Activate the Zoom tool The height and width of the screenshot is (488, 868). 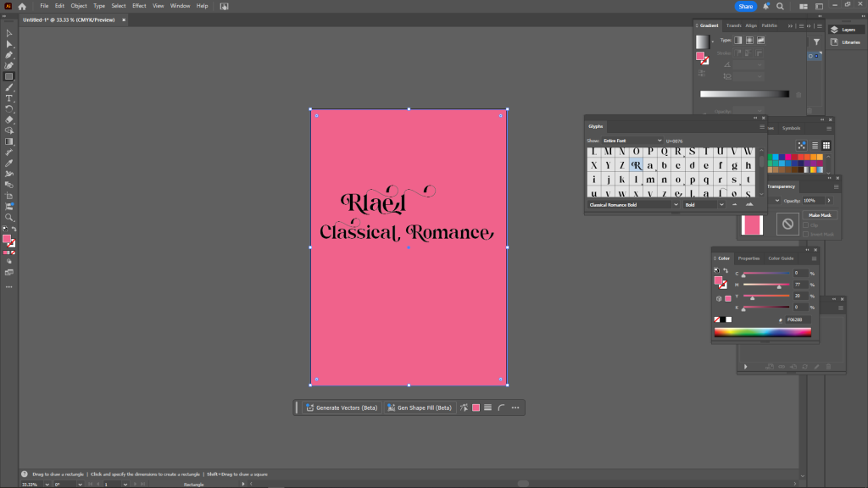(x=9, y=218)
